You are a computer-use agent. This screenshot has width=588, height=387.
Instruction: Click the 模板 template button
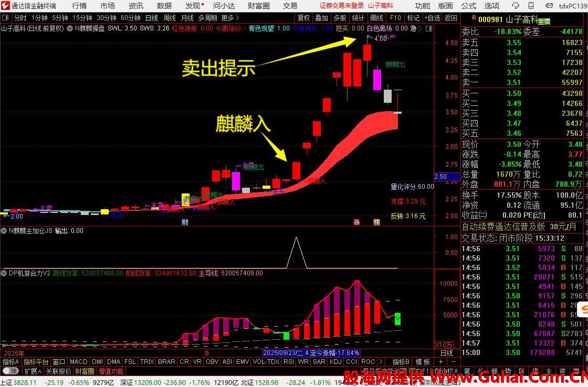[x=423, y=362]
